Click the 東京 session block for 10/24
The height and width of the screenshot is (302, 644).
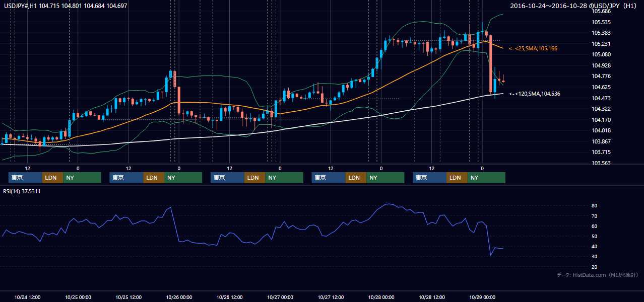click(25, 178)
